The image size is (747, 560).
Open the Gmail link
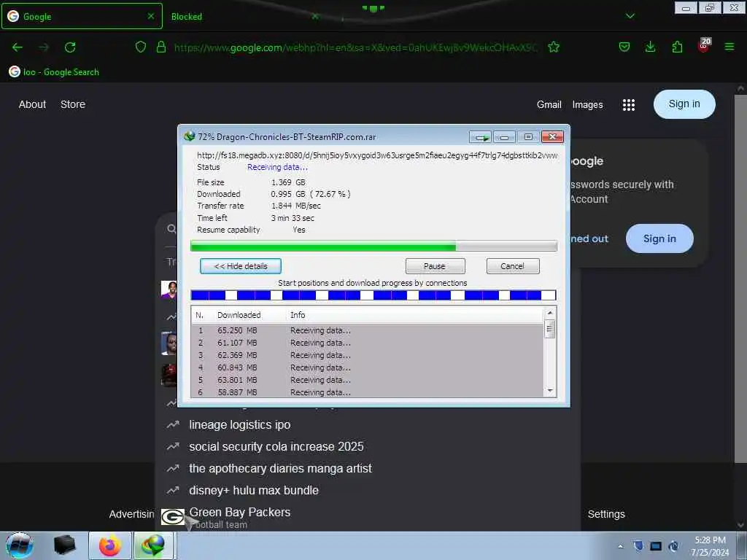[x=549, y=104]
